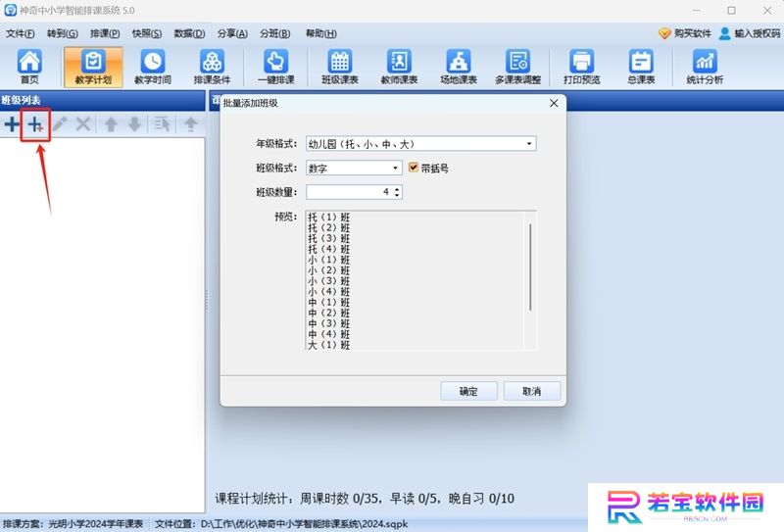Open the 转到(G) menu
The width and height of the screenshot is (784, 532).
[63, 33]
